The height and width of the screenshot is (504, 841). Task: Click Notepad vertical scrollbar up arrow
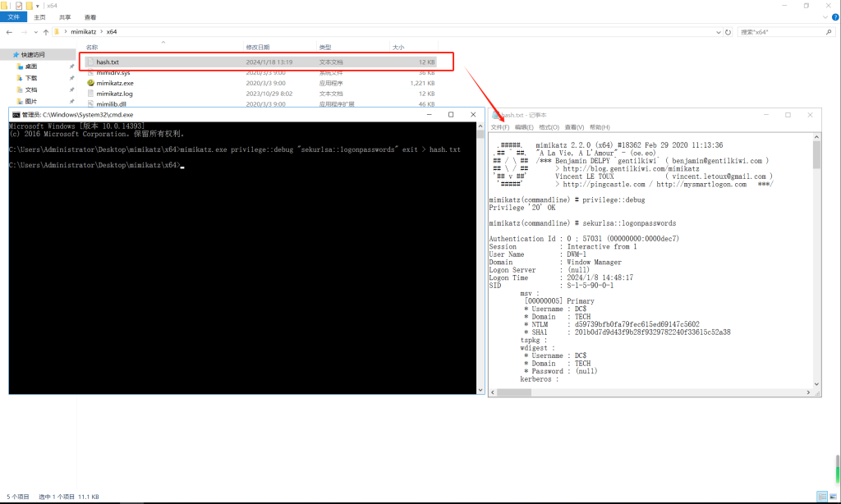click(817, 137)
